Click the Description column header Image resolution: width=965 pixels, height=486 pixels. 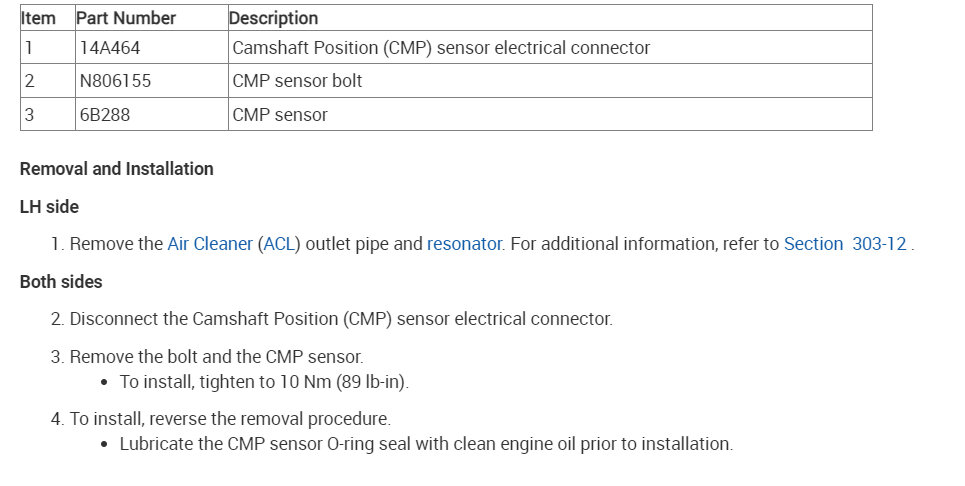pyautogui.click(x=274, y=18)
